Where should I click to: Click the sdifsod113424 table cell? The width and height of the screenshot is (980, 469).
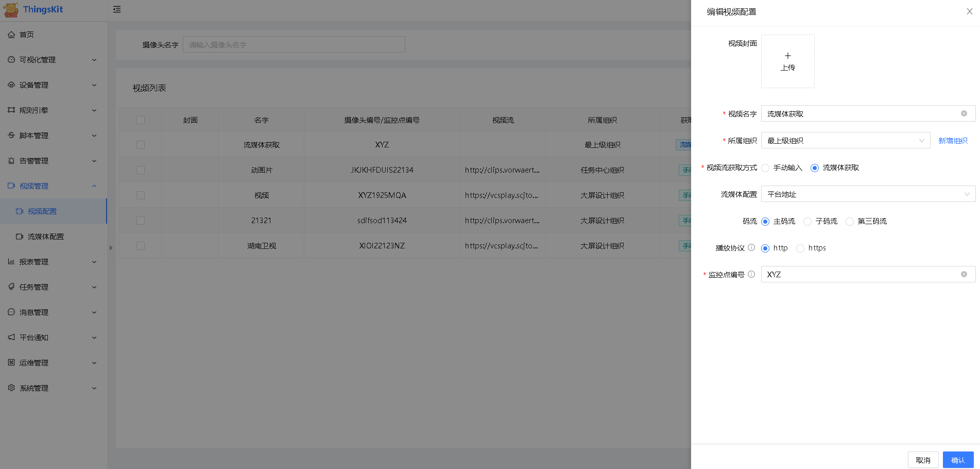[x=382, y=221]
